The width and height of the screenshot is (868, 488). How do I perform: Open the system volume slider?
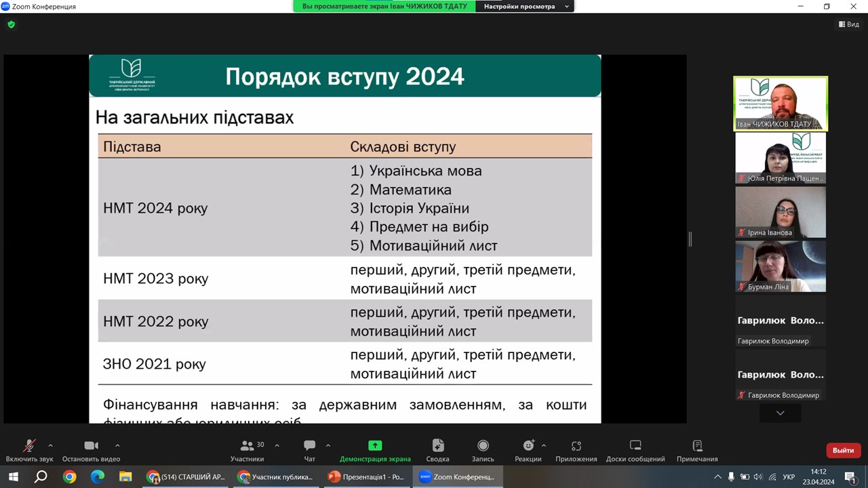point(759,476)
